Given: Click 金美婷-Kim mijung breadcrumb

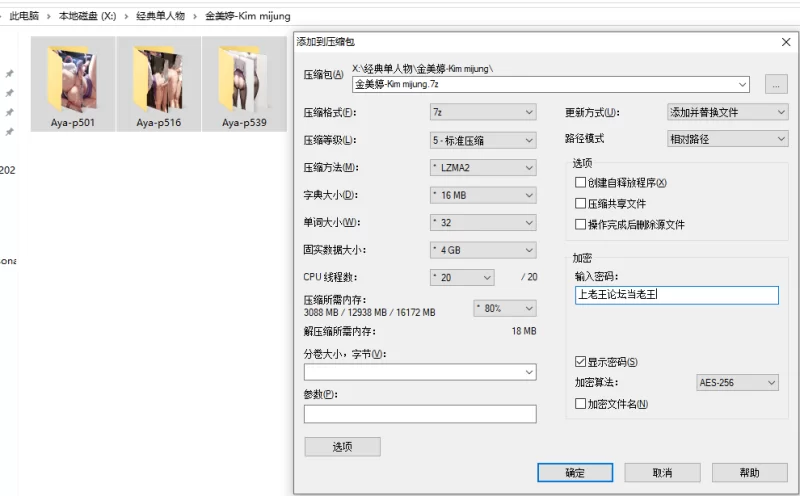Looking at the screenshot, I should click(247, 16).
